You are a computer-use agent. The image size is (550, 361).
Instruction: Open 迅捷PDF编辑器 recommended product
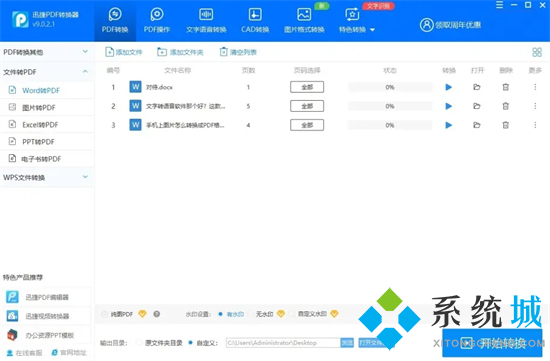tap(46, 297)
